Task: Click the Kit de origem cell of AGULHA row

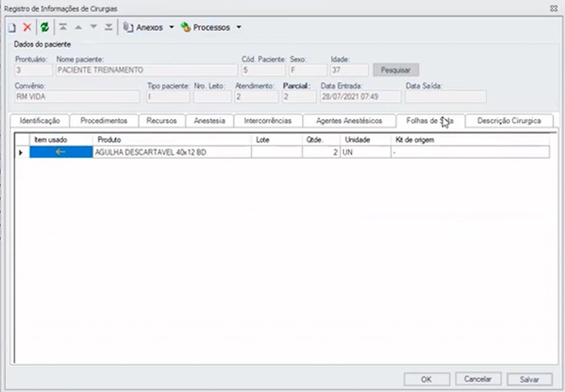Action: (470, 153)
